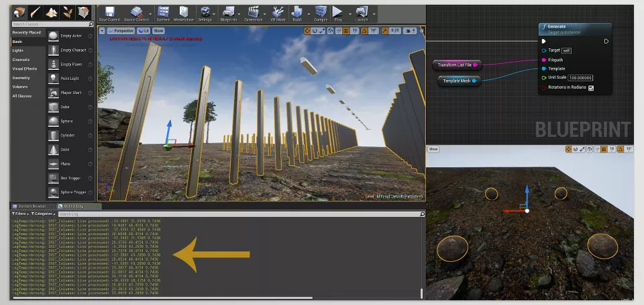Click the Launch toolbar icon
This screenshot has width=644, height=305.
click(x=362, y=12)
